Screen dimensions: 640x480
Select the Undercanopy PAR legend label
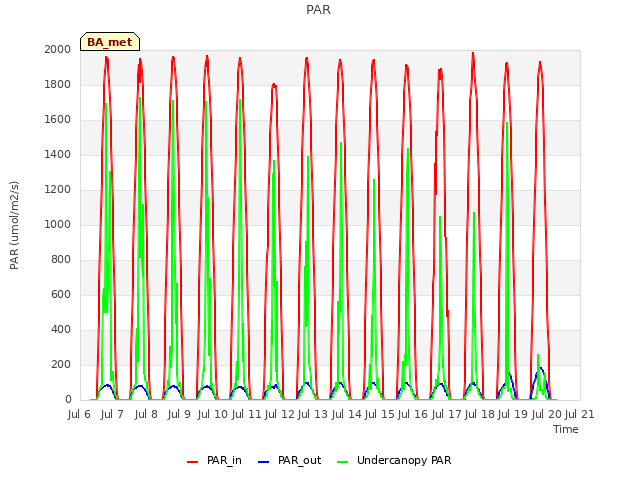[x=404, y=460]
